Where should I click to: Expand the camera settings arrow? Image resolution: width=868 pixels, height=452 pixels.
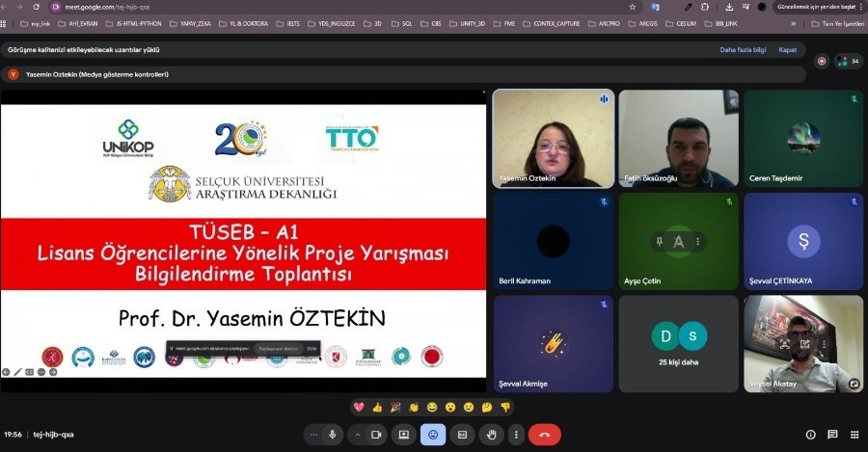click(x=359, y=435)
